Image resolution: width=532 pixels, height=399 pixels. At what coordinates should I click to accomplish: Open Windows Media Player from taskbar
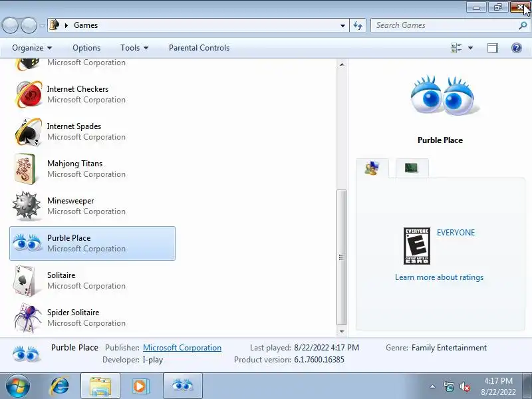(x=140, y=386)
